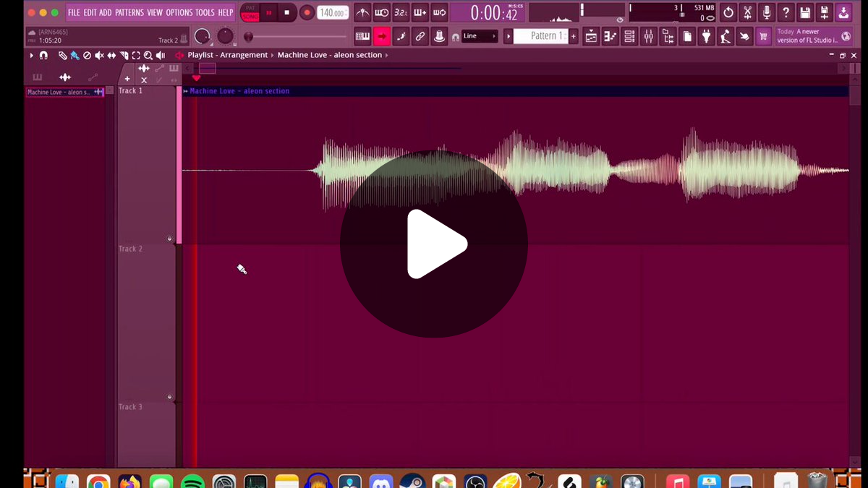Expand the Playlist - Arrangement breadcrumb
The image size is (868, 488).
pyautogui.click(x=227, y=55)
